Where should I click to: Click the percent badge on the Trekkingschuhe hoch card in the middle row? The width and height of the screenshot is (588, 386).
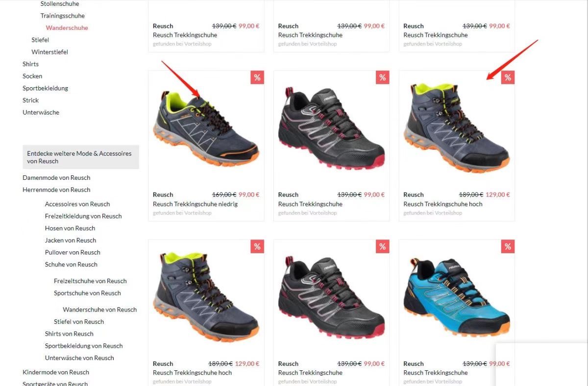[x=508, y=77]
